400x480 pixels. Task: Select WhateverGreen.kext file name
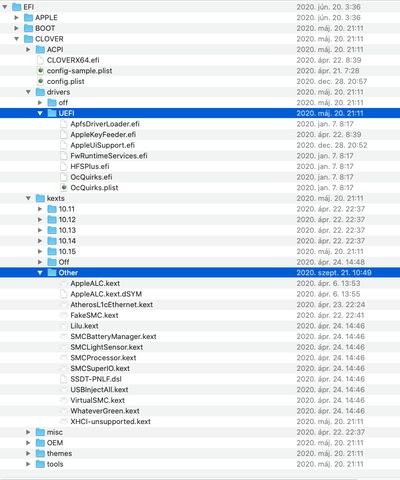(105, 411)
